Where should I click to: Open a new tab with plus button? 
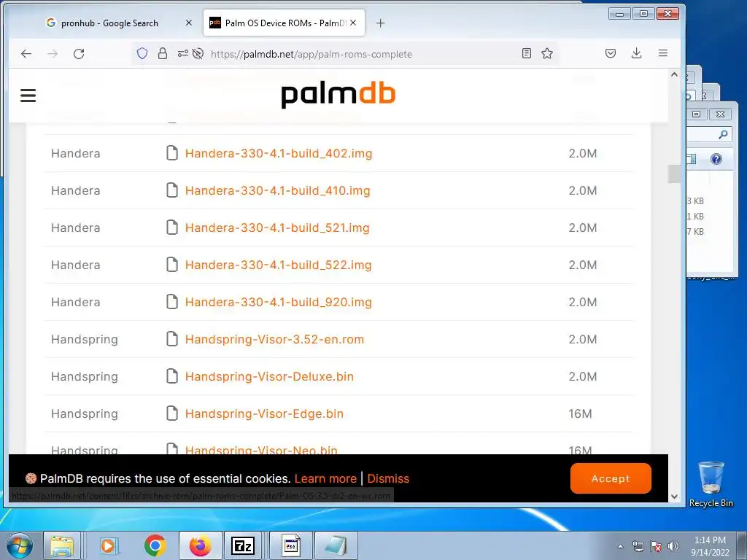click(380, 23)
